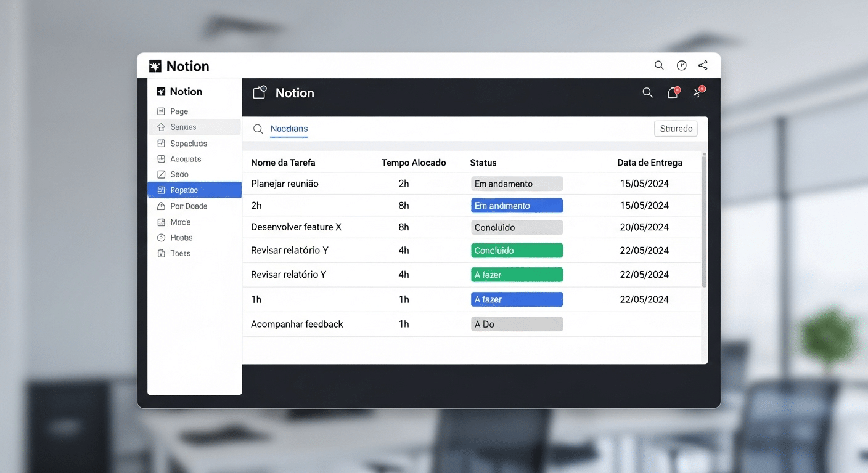Open Por Doeds in the sidebar
Screen dimensions: 868x473
pos(189,206)
